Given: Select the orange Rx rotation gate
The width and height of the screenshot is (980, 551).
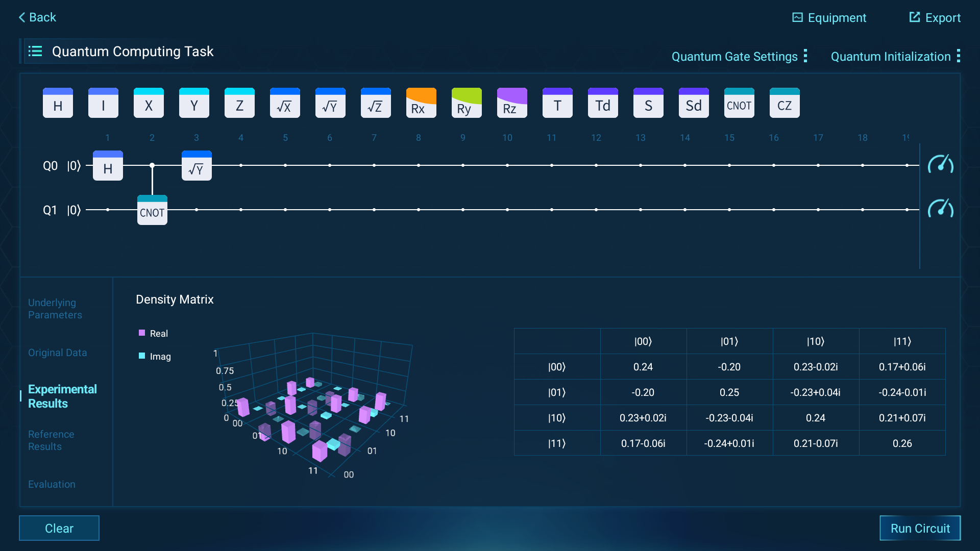Looking at the screenshot, I should (421, 104).
